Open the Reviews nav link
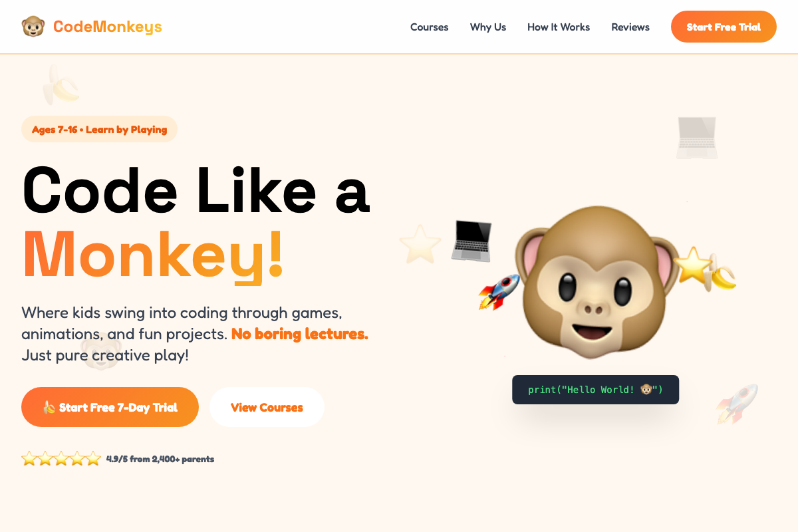This screenshot has width=798, height=532. (630, 27)
